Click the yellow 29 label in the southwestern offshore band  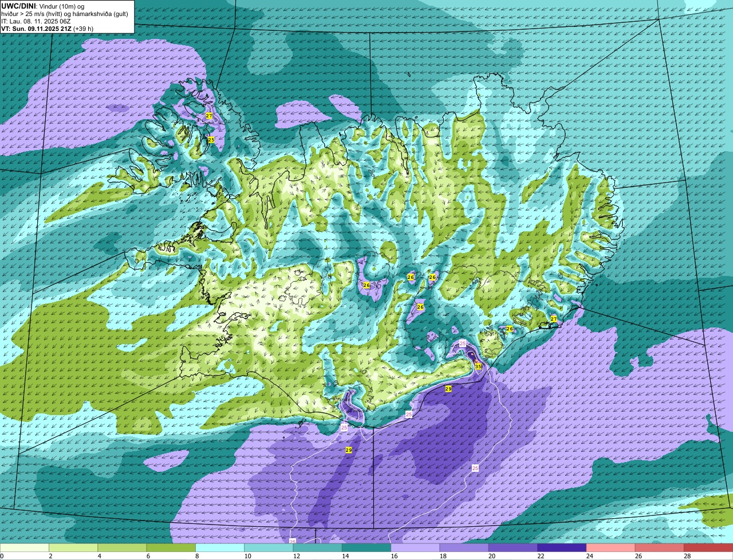349,450
